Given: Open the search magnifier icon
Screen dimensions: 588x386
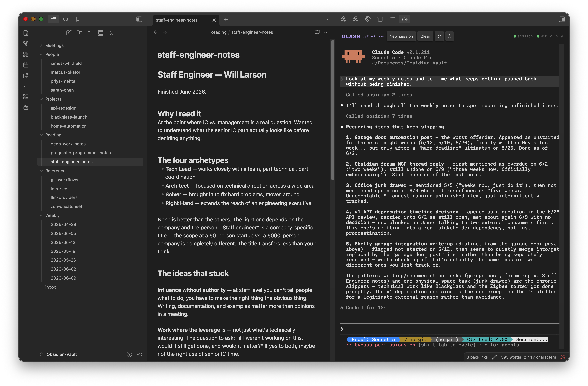Looking at the screenshot, I should 66,19.
